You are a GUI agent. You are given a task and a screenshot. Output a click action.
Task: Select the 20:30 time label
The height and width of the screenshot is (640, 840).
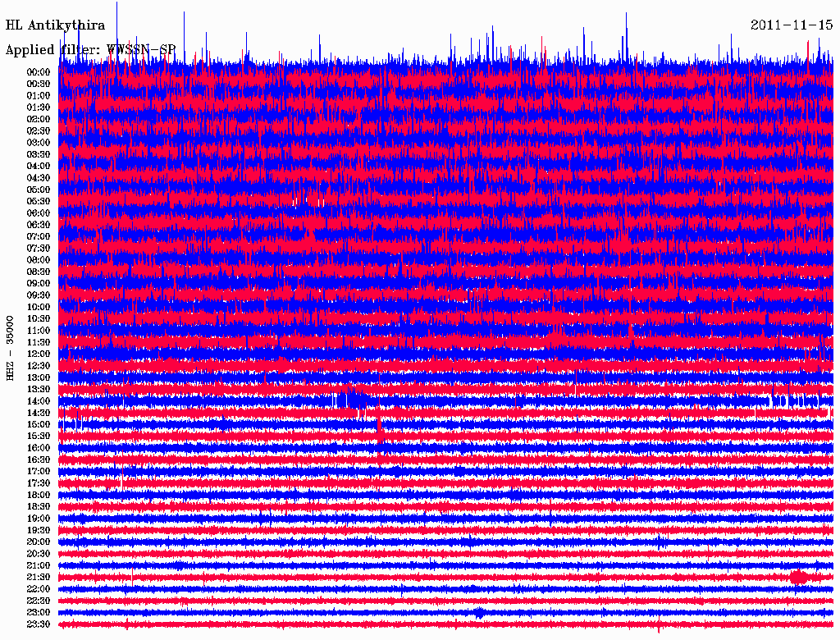coord(39,554)
